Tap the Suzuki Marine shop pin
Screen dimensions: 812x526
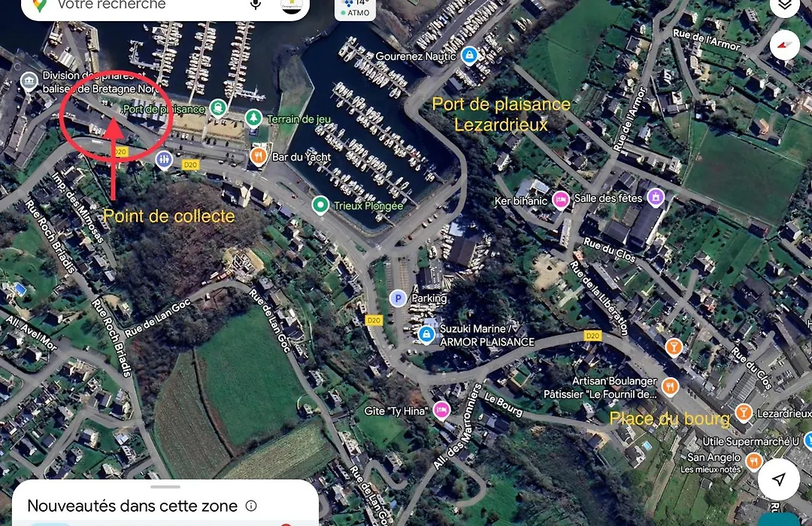click(426, 334)
